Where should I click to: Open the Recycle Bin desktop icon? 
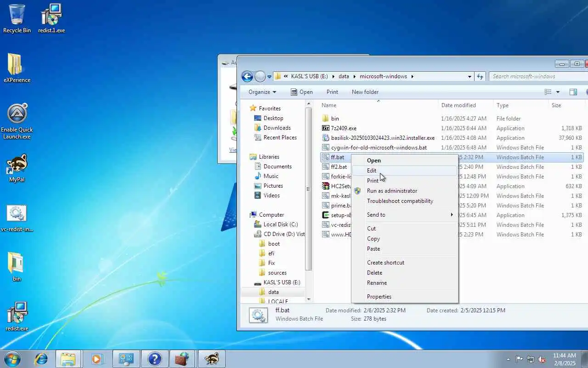(17, 18)
